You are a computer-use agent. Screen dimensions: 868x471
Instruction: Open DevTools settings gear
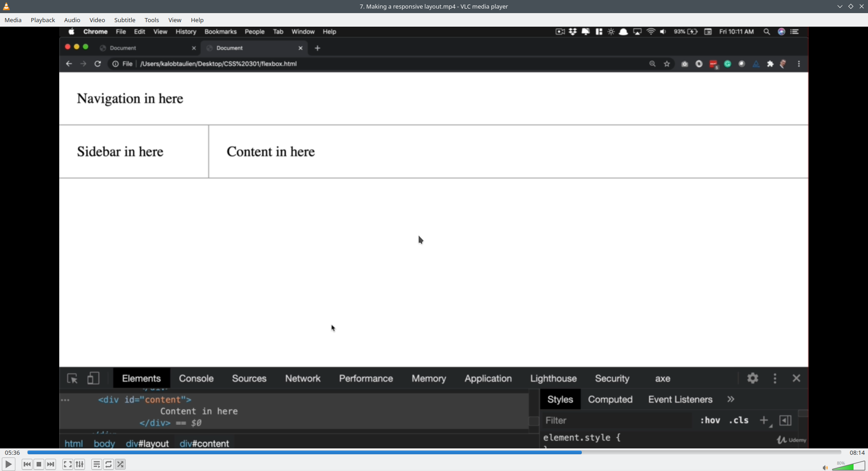click(753, 378)
